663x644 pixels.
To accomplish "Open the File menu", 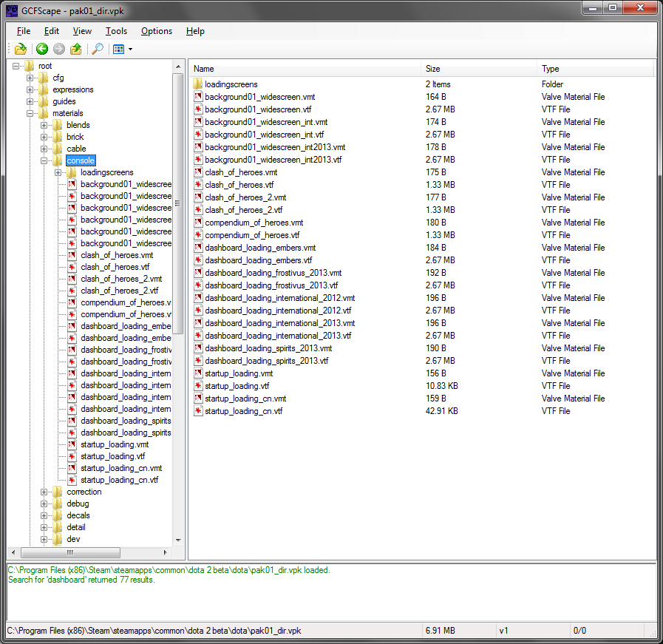I will (23, 31).
